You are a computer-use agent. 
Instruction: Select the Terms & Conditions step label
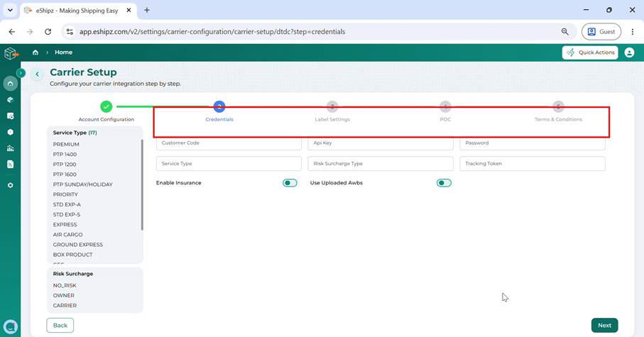(x=558, y=119)
